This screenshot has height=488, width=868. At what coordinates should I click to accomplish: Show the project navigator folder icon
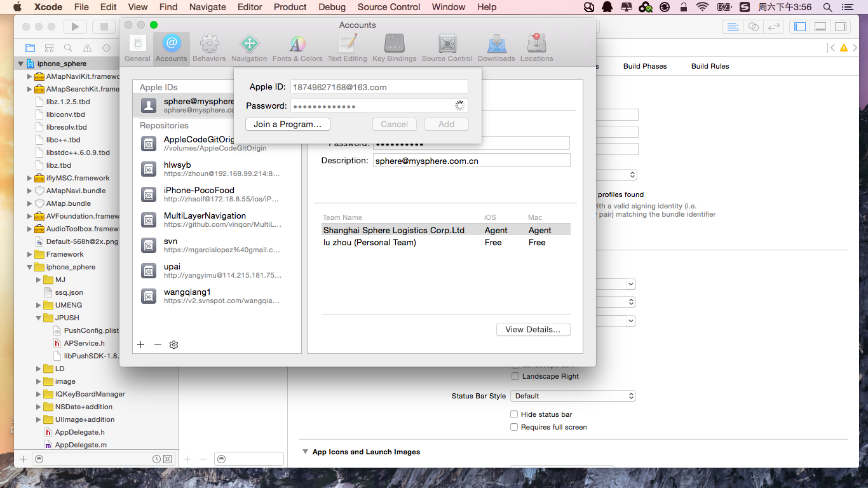point(30,48)
